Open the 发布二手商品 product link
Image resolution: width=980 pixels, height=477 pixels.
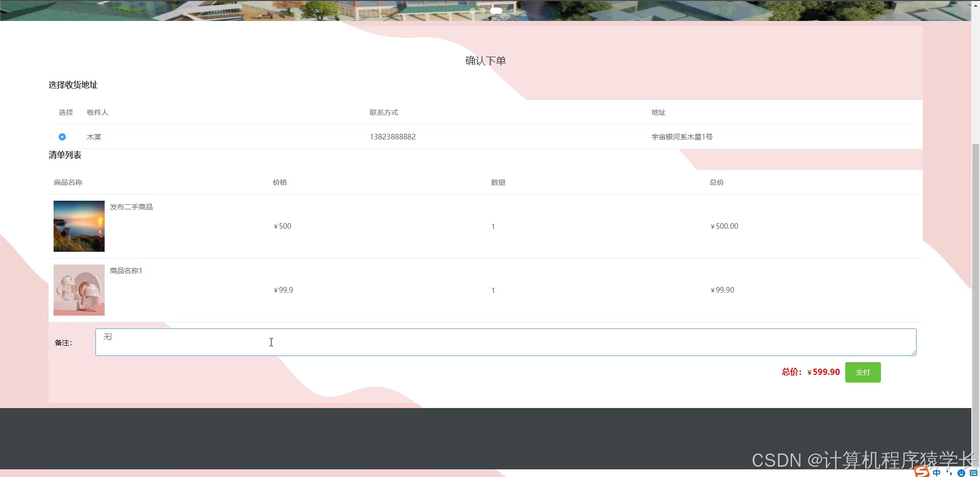[132, 207]
